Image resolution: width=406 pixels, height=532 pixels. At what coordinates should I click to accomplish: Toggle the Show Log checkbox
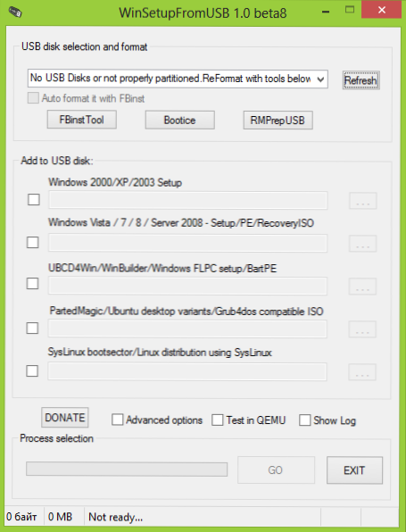pyautogui.click(x=304, y=420)
